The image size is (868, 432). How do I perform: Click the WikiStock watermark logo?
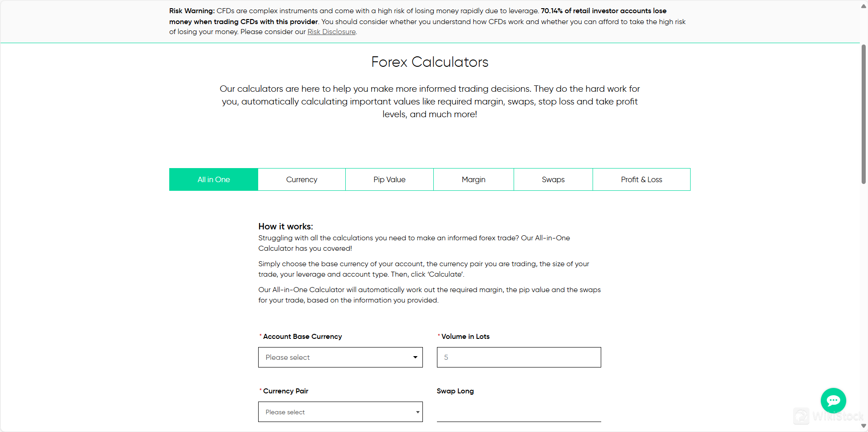pyautogui.click(x=829, y=416)
